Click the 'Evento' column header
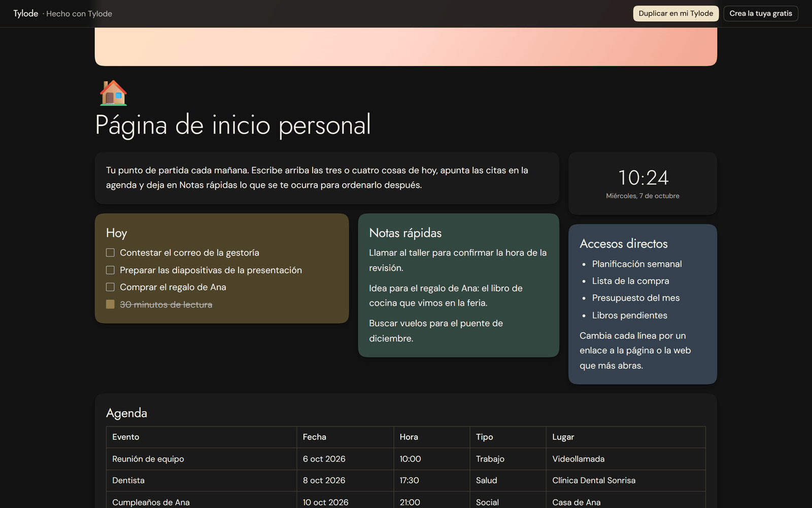This screenshot has width=812, height=508. click(x=201, y=437)
